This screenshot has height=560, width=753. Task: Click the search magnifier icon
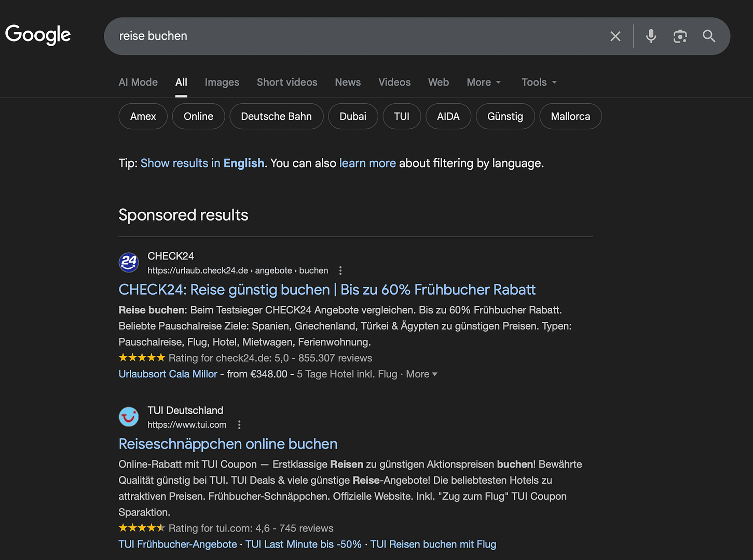[709, 36]
